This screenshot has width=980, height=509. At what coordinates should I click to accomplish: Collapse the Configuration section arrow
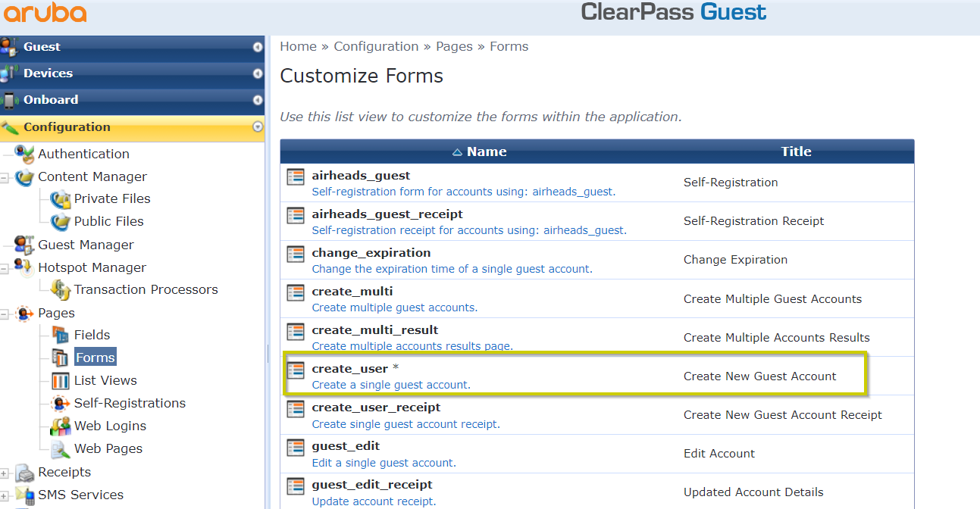click(258, 127)
